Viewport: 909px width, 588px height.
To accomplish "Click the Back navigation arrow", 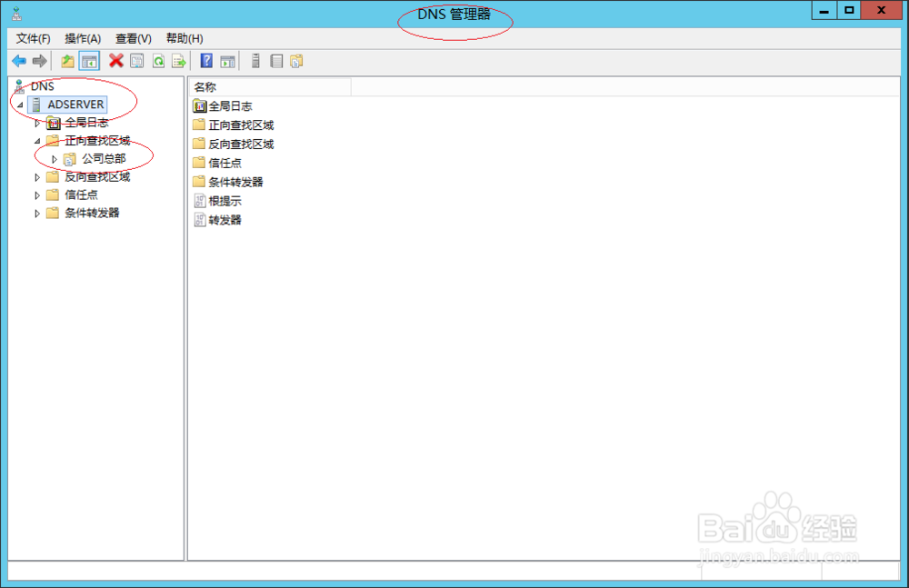I will coord(18,60).
